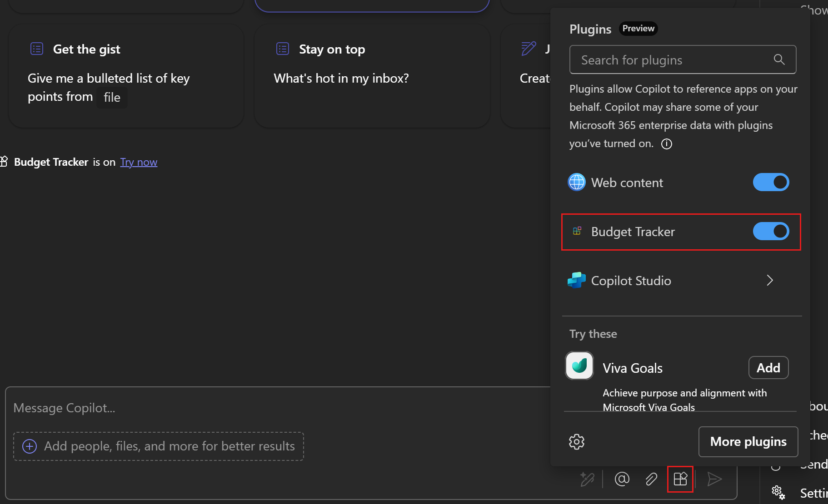Click the Budget Tracker is on label

(65, 162)
